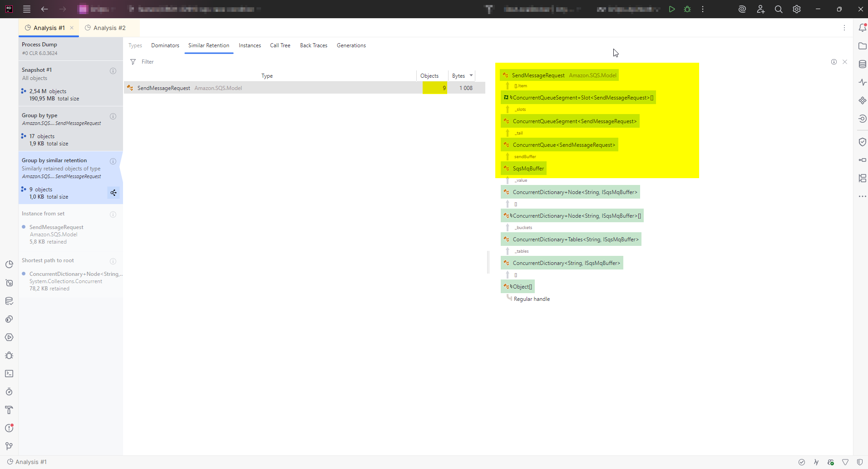
Task: Open the Search Everywhere magnifier icon
Action: [x=779, y=9]
